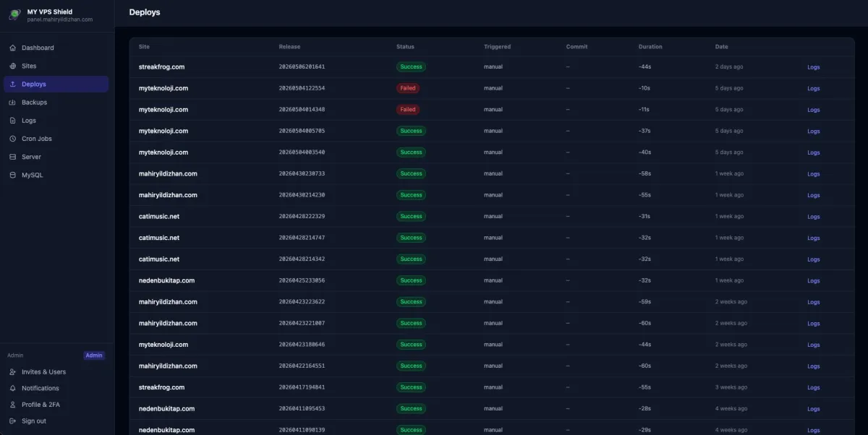Screen dimensions: 868x435
Task: Click the Sites globe icon
Action: (13, 66)
